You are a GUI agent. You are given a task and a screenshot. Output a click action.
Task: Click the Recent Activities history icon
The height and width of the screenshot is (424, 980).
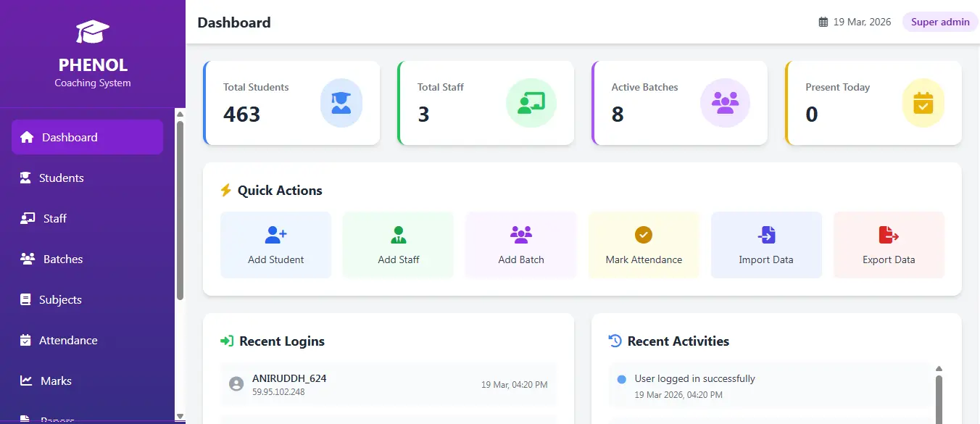[x=615, y=341]
